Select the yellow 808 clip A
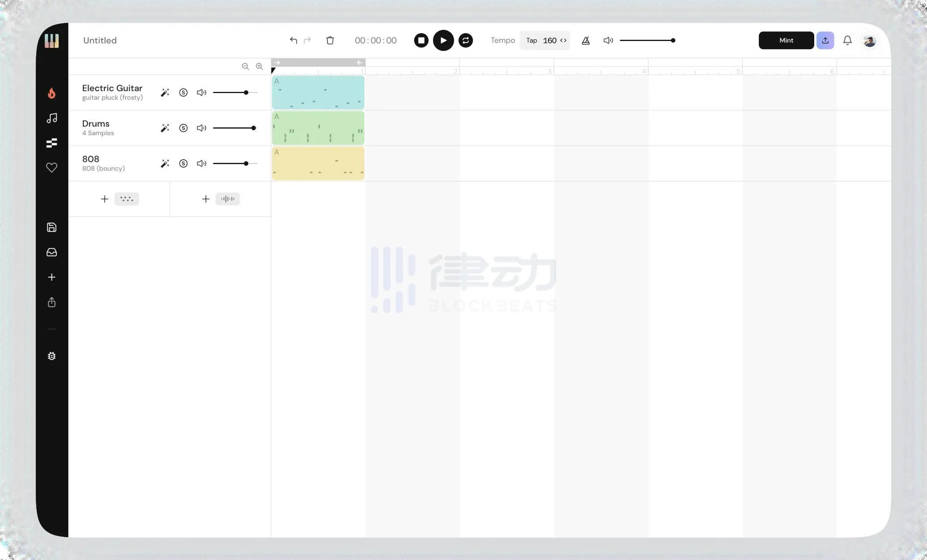 [x=318, y=164]
